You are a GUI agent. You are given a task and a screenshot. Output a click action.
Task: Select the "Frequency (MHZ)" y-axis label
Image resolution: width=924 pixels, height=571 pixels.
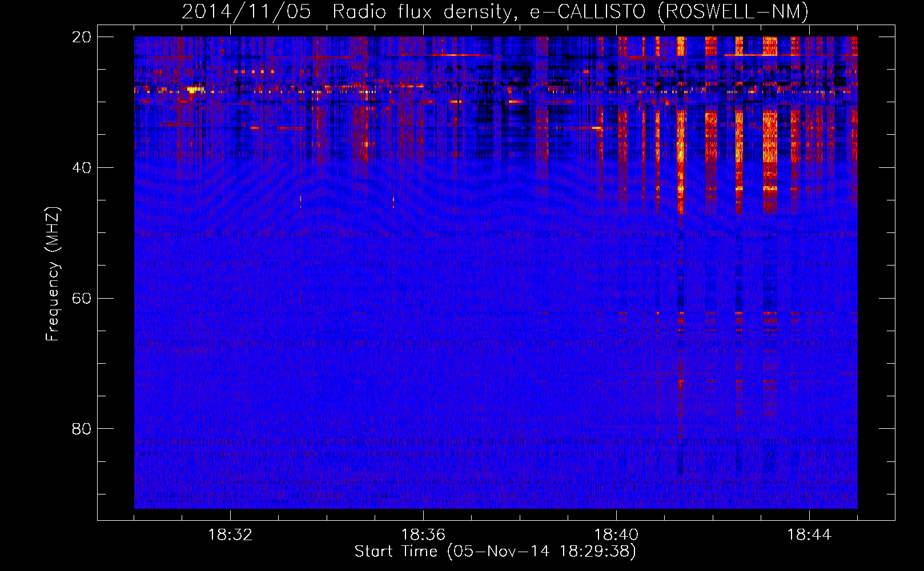click(x=53, y=274)
